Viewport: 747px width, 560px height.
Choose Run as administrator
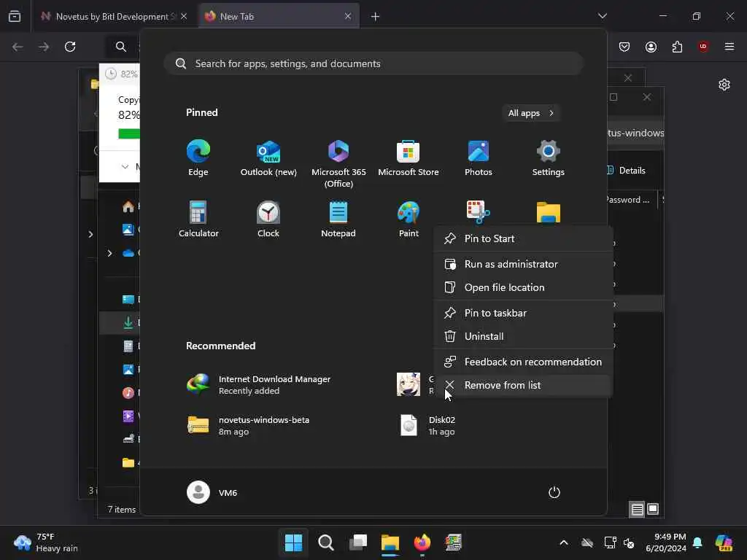point(523,264)
